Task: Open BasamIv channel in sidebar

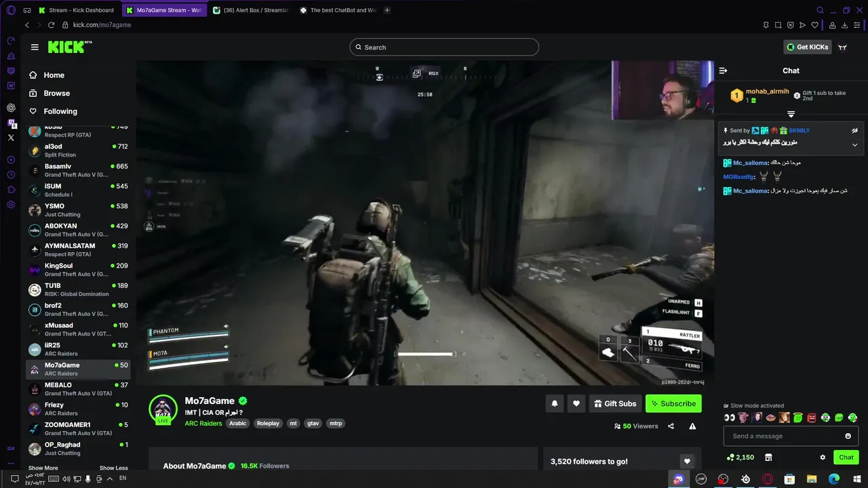Action: 79,170
